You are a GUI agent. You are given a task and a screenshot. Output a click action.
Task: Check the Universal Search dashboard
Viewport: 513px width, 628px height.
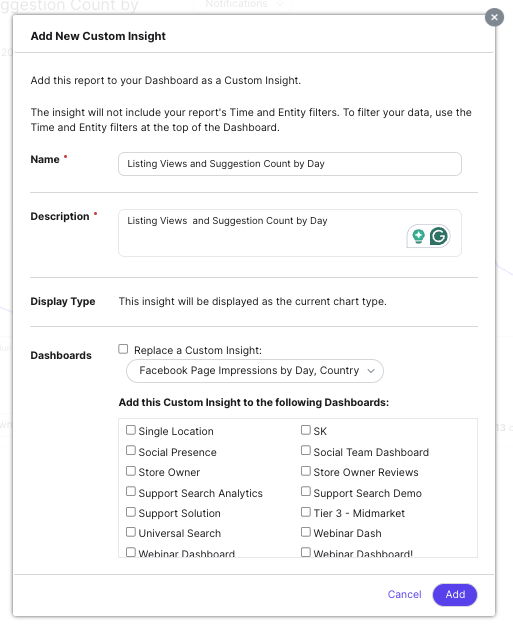click(131, 532)
